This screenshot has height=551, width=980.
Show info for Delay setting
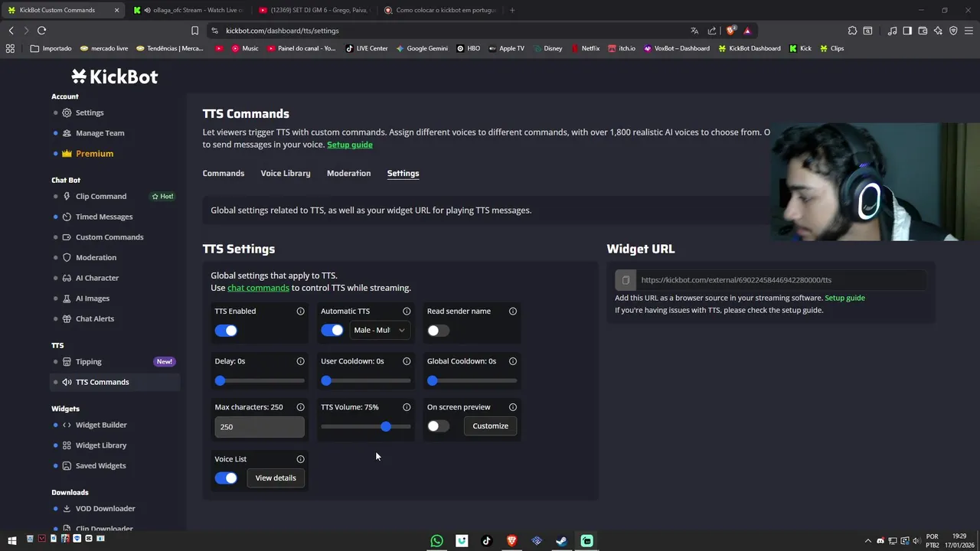(x=300, y=361)
